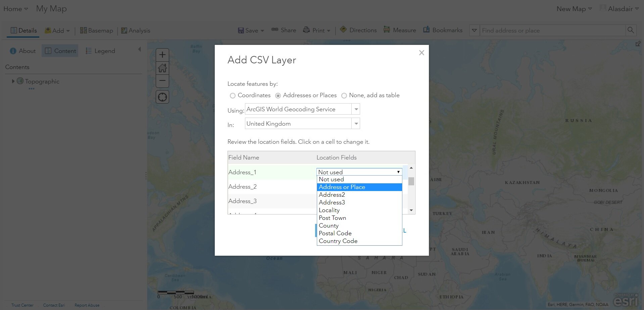This screenshot has height=310, width=644.
Task: Click the Address_2 field name cell
Action: [271, 187]
